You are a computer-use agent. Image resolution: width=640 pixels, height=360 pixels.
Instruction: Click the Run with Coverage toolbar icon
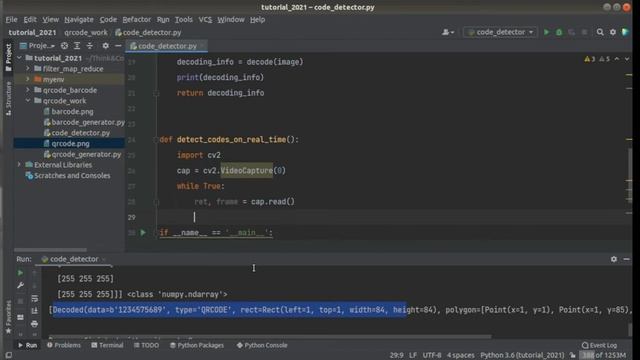tap(571, 32)
